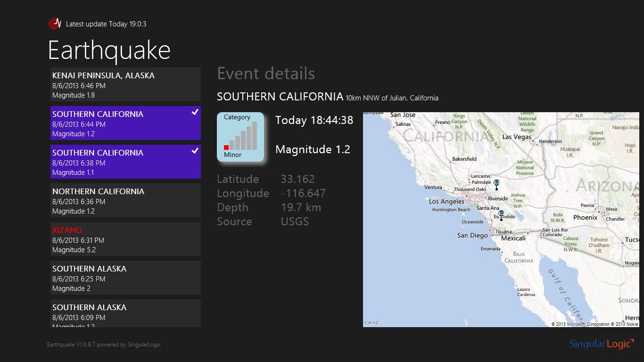Click the 1.1 magnitude map pin near Palmdale
Screen dimensions: 644x362
coord(496,183)
